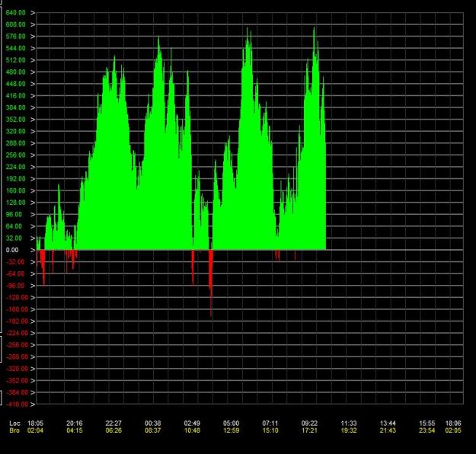The image size is (476, 454).
Task: Select the green 288.00 axis label
Action: [x=15, y=143]
